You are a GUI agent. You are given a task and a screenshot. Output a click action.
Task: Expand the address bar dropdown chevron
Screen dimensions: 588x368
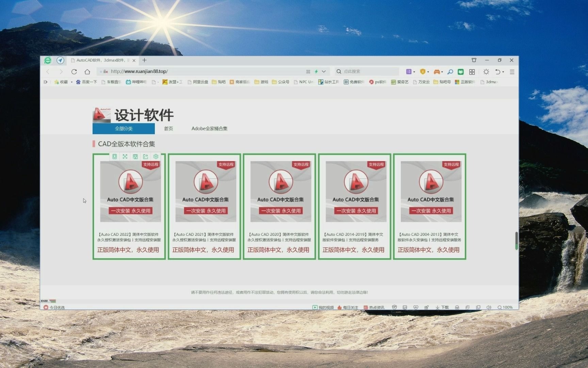point(324,72)
